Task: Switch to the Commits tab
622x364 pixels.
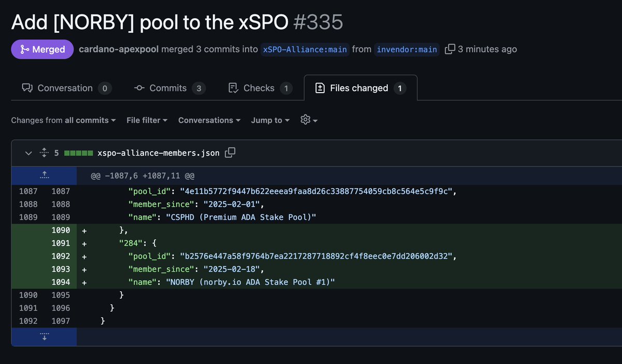Action: pos(169,88)
